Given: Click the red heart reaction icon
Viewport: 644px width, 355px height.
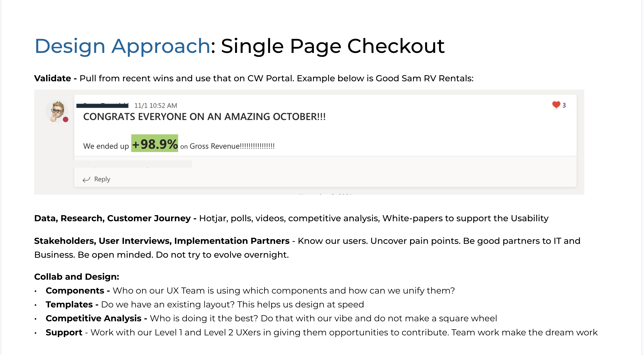Looking at the screenshot, I should point(556,105).
